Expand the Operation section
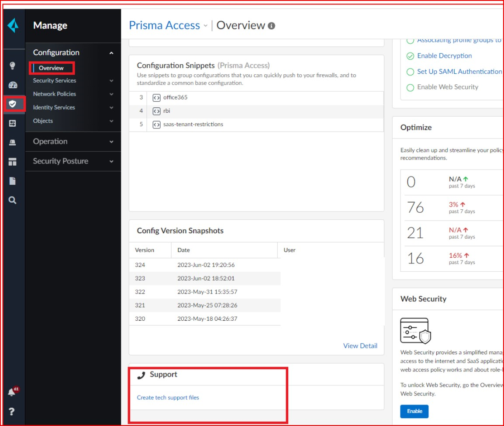 111,142
